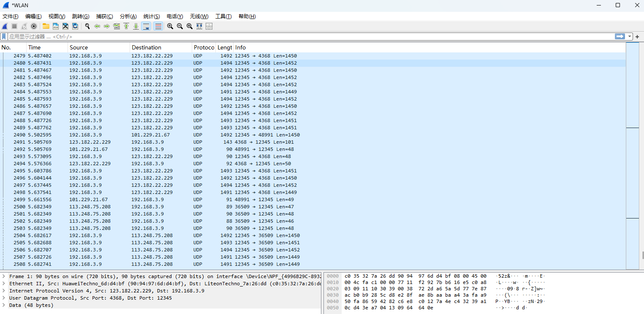Zoom out main window text
The width and height of the screenshot is (644, 314).
[180, 26]
